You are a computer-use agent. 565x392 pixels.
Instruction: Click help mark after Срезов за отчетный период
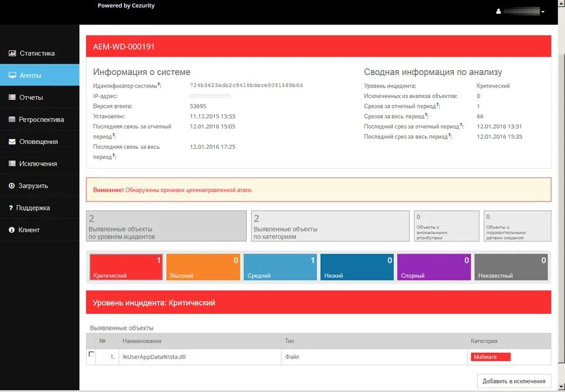[438, 105]
